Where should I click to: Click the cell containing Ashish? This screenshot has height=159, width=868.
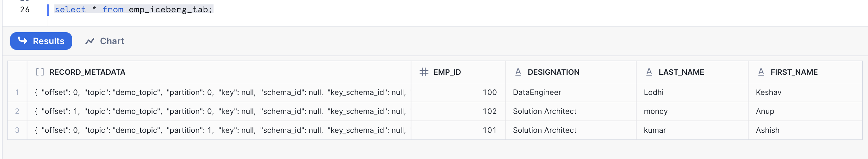point(767,130)
